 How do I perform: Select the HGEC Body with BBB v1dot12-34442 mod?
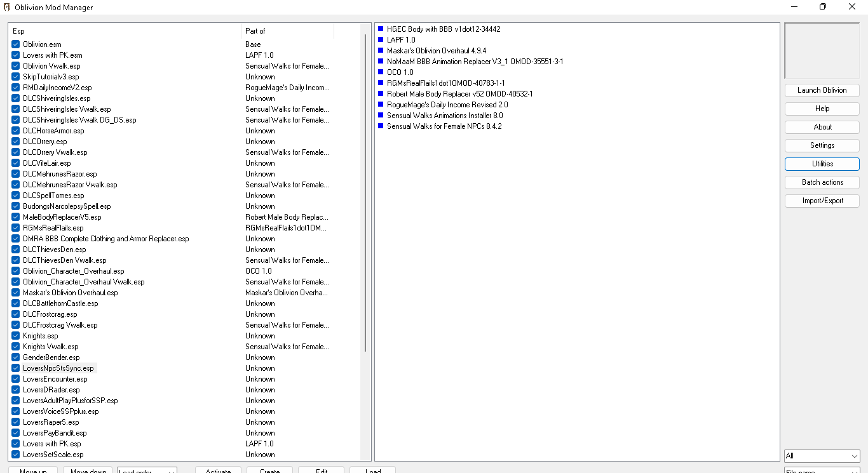point(444,29)
